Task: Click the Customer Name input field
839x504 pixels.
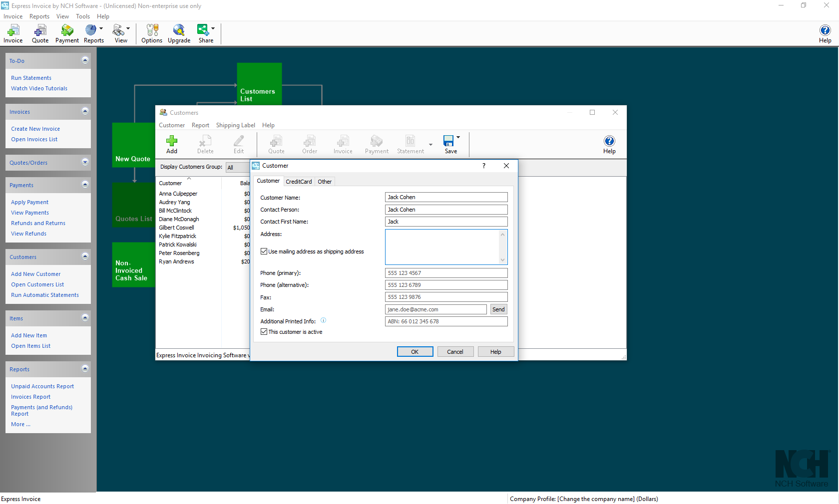Action: [446, 197]
